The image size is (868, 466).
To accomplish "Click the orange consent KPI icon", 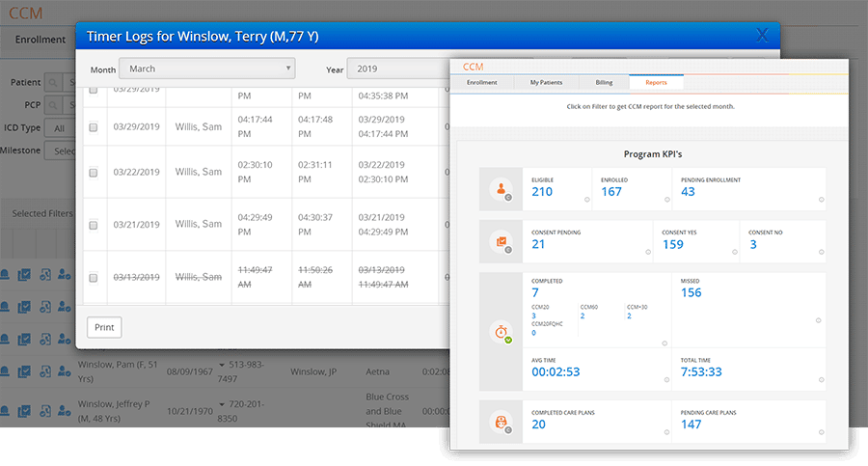I will 501,241.
